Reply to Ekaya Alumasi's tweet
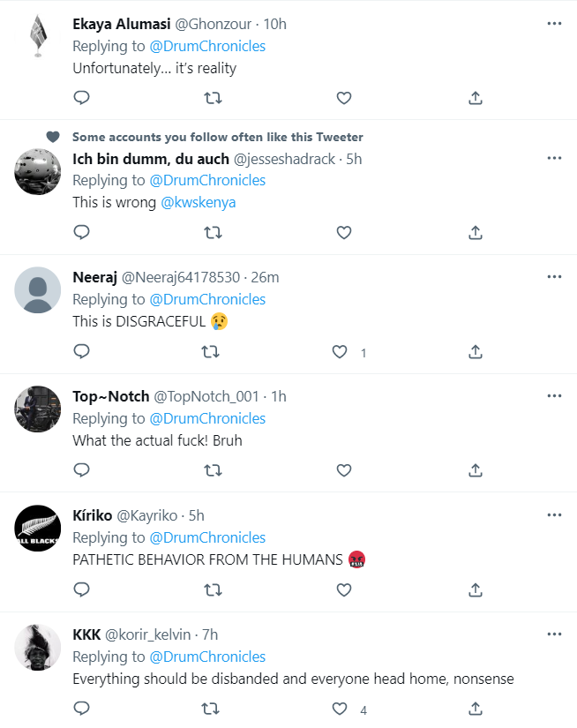This screenshot has width=577, height=728. click(x=81, y=98)
